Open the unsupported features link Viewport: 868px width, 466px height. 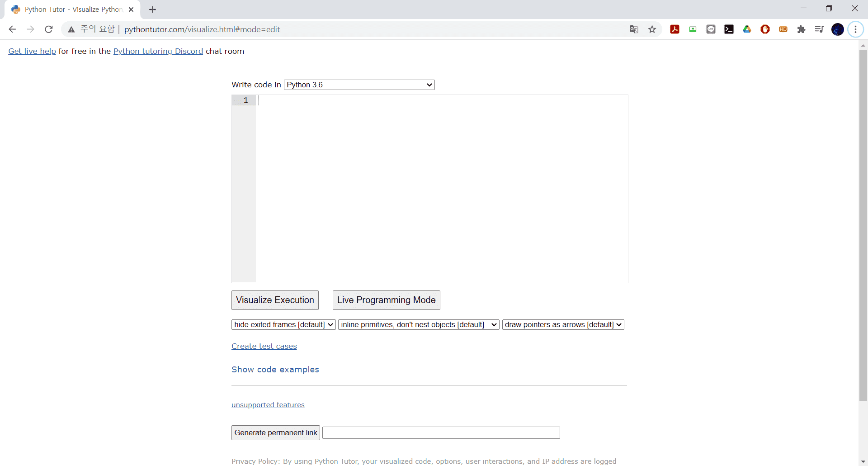[268, 405]
